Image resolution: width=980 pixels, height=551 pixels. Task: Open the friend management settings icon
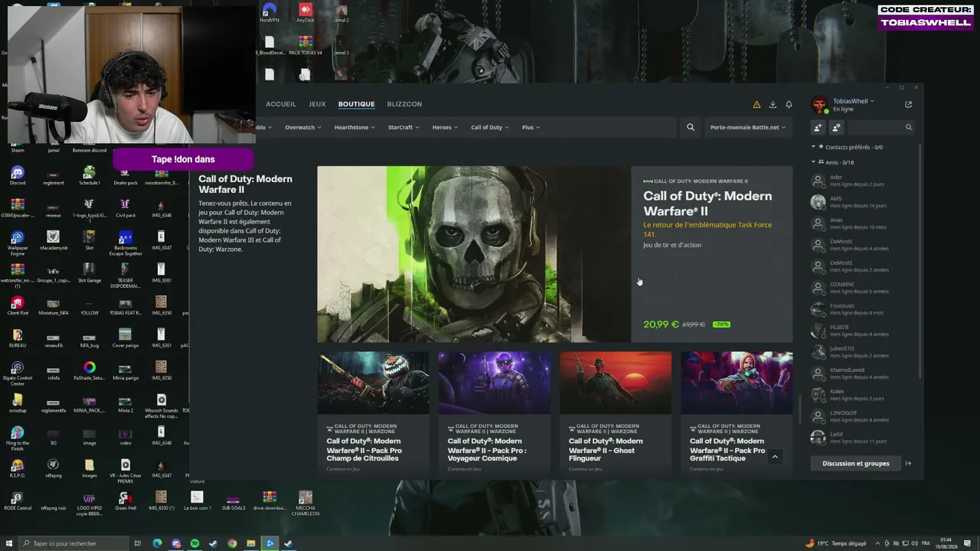coord(836,128)
